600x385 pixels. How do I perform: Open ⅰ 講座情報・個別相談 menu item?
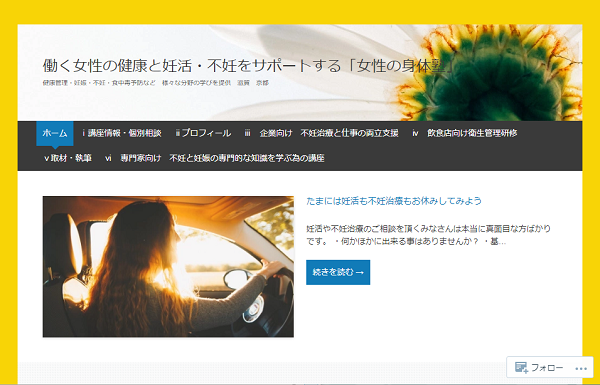pos(122,133)
